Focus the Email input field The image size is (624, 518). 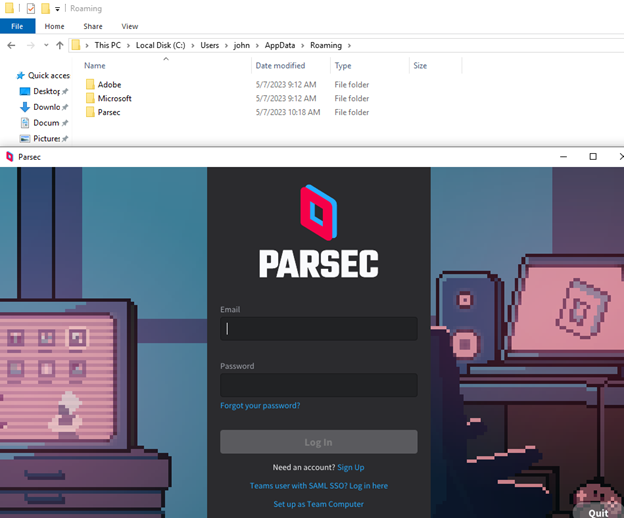tap(318, 329)
